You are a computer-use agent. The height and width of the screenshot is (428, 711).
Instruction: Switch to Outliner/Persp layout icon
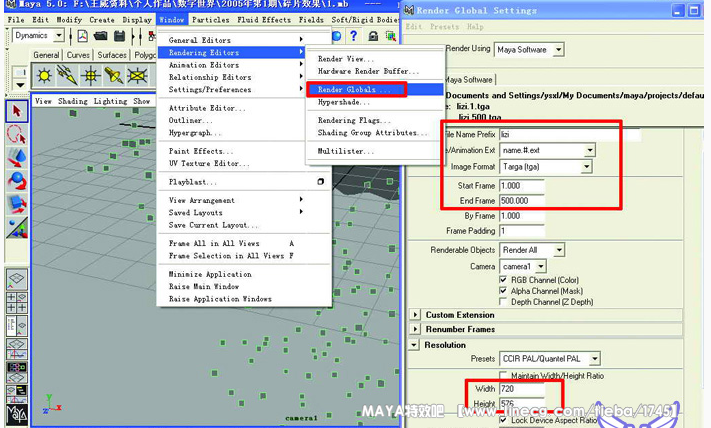17,326
